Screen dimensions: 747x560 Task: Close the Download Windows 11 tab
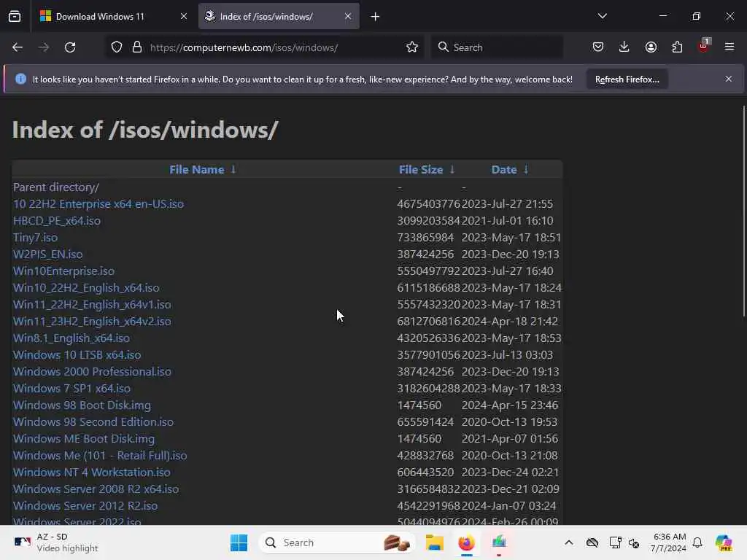pos(184,17)
